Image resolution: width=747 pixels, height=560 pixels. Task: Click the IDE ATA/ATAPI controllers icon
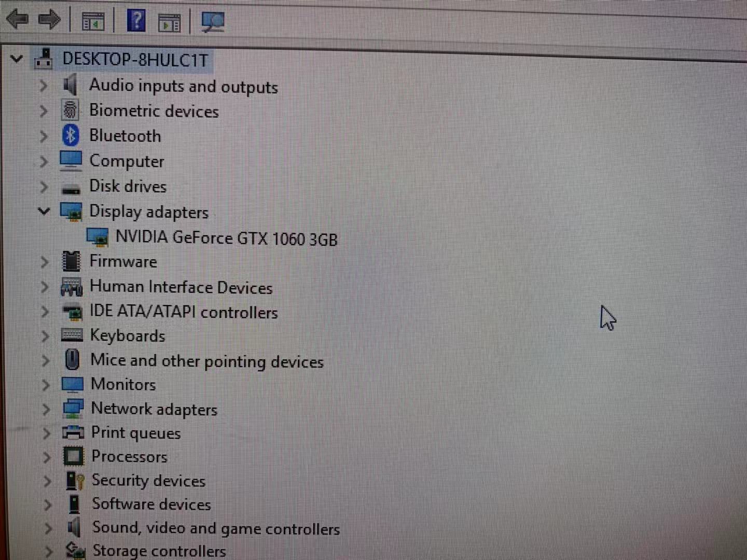[72, 312]
